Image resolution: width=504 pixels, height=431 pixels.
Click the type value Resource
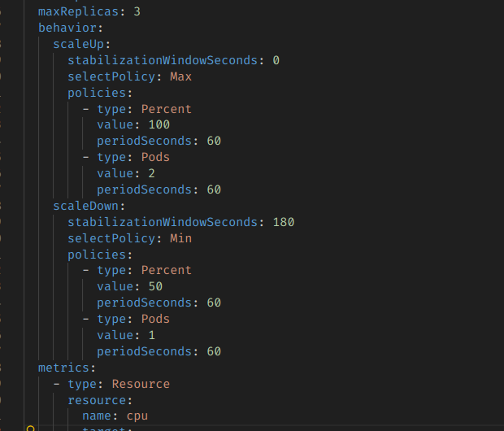141,384
